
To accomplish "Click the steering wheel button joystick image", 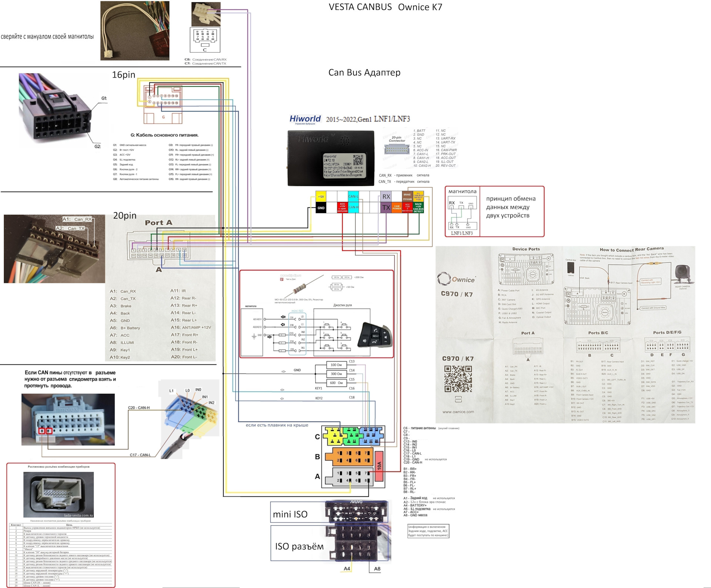I will (375, 335).
